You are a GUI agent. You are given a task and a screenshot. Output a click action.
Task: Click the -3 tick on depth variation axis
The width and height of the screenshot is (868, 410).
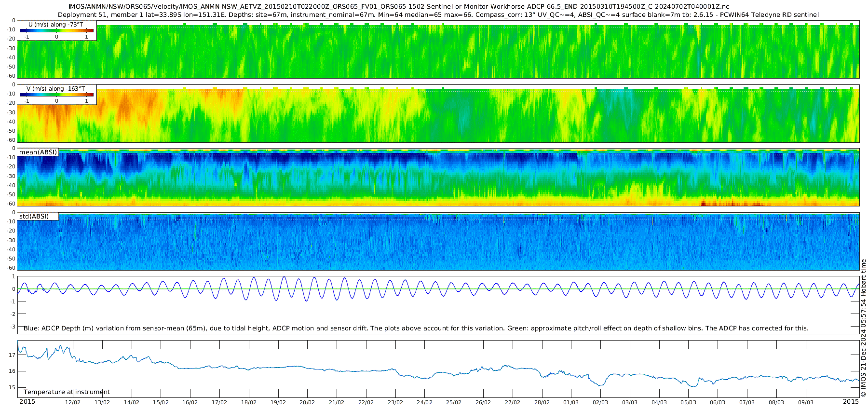click(x=13, y=327)
